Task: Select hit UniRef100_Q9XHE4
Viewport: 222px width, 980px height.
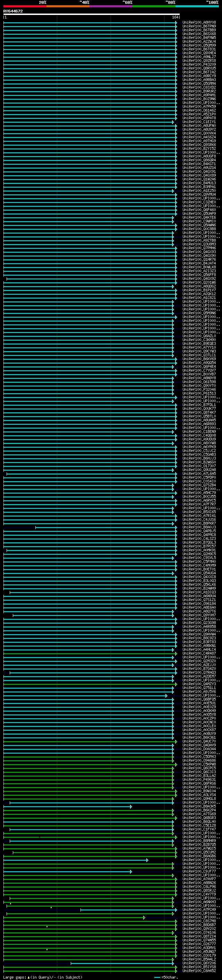Action: (199, 53)
